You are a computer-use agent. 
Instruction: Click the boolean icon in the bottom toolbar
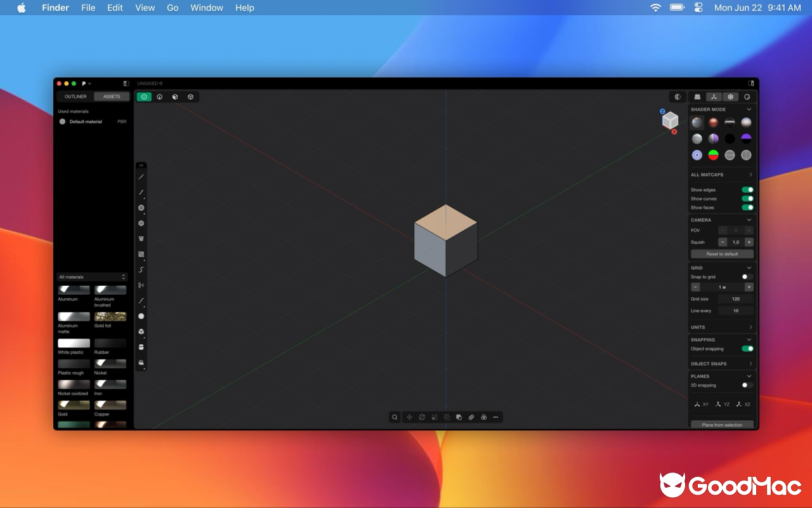click(459, 417)
